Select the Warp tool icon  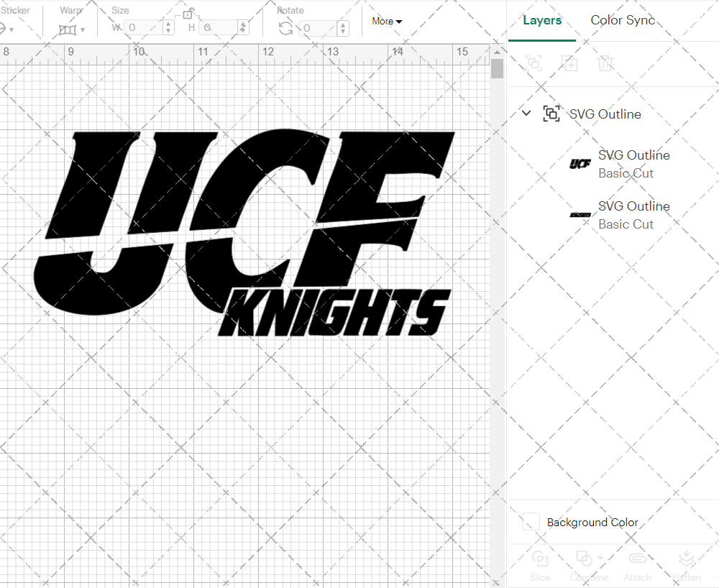[x=68, y=27]
